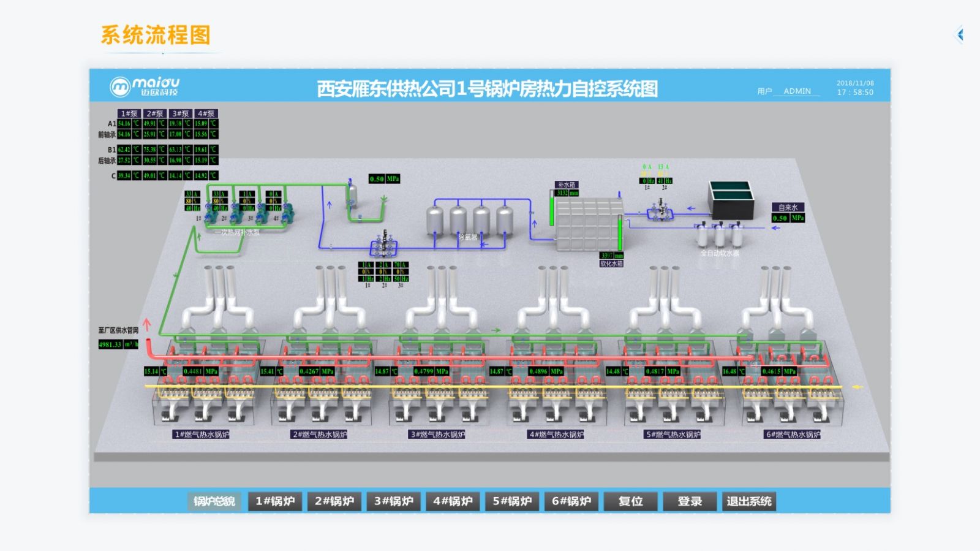Click the 登录 login button
Screen dimensions: 980x551
point(690,501)
